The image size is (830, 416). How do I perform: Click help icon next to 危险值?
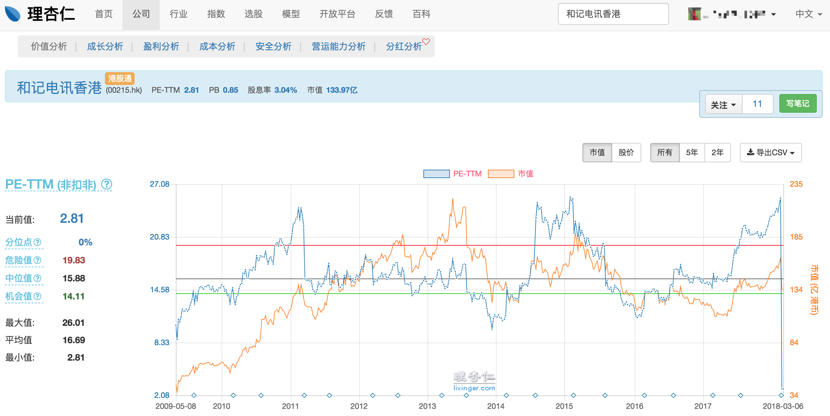38,260
